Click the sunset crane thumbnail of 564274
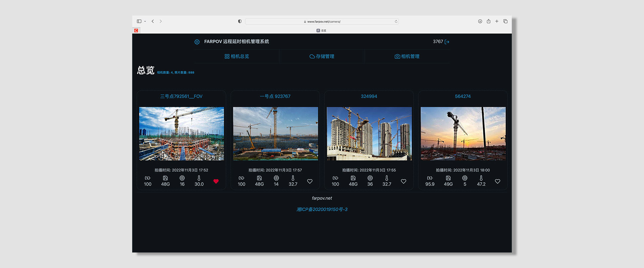The width and height of the screenshot is (644, 268). (x=463, y=134)
